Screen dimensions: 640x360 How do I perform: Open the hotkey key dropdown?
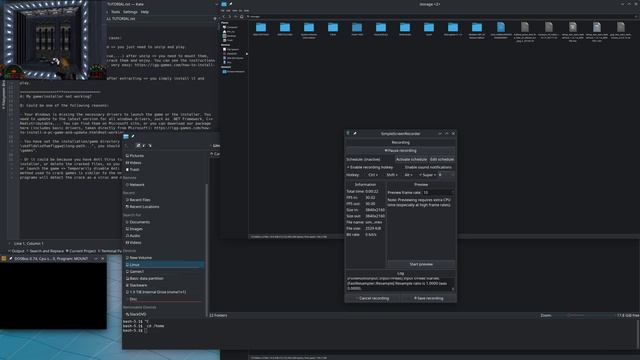(446, 175)
